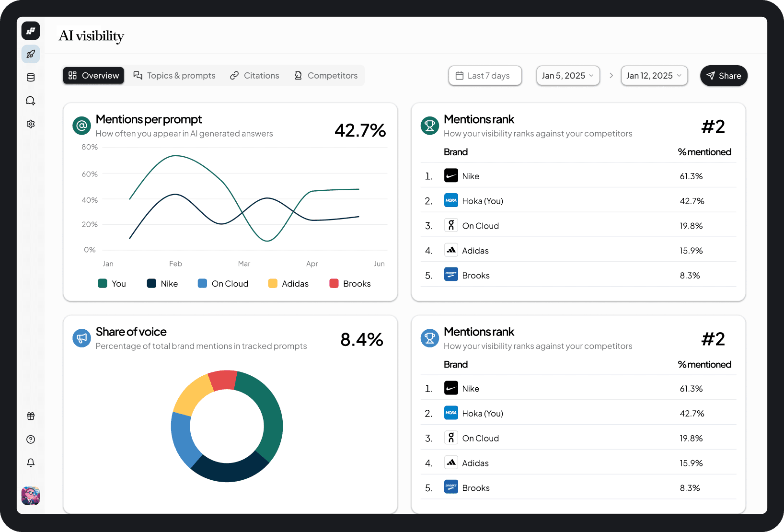This screenshot has height=532, width=784.
Task: Click the 42.7% value in Mentions per prompt
Action: click(x=360, y=130)
